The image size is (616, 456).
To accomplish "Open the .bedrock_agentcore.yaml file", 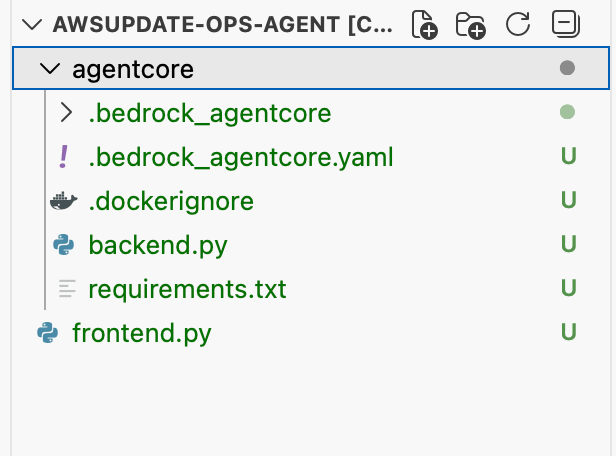I will [x=240, y=157].
